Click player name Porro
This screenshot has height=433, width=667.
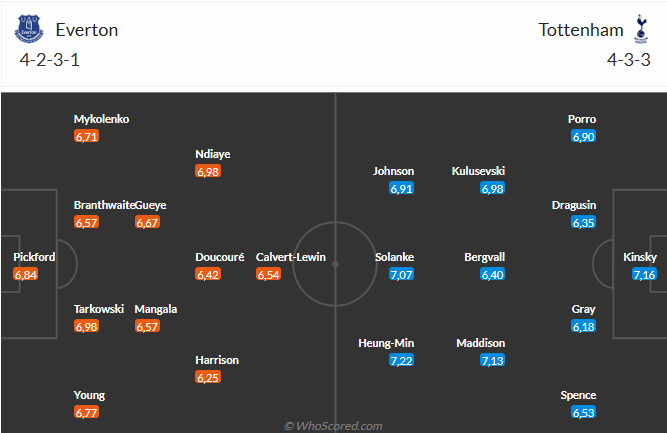[582, 119]
